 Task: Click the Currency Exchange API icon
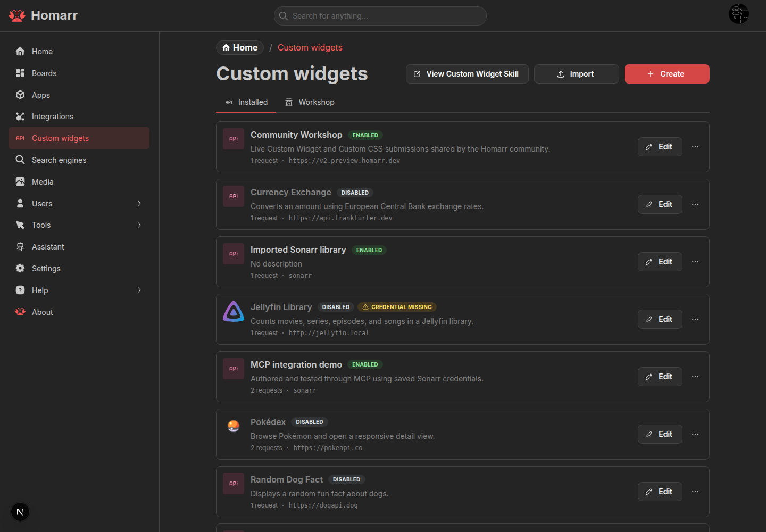pyautogui.click(x=234, y=196)
